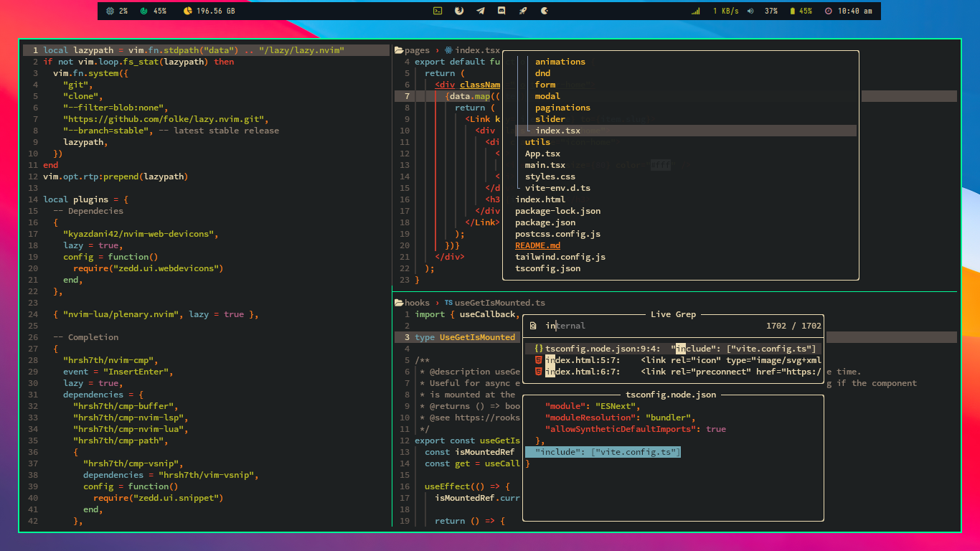Open vite-env.d.ts from the file tree
This screenshot has width=980, height=551.
click(x=557, y=188)
